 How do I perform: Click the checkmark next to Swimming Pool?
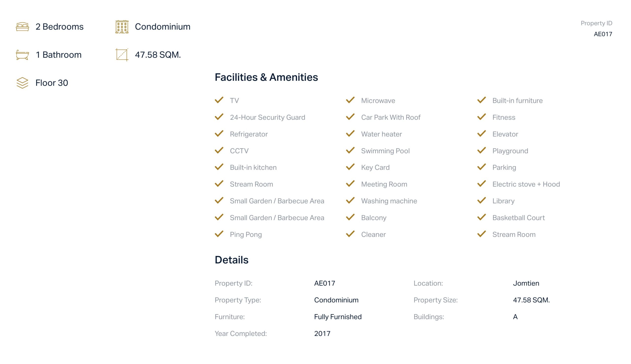pos(350,150)
